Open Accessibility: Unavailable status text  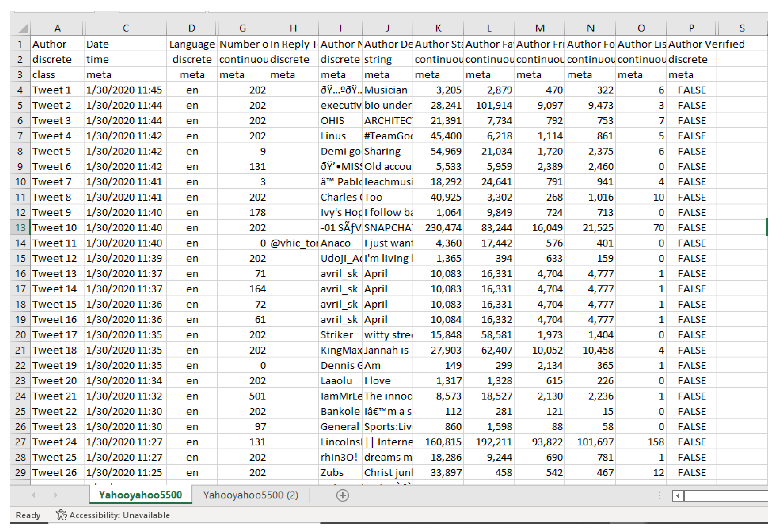pos(120,515)
